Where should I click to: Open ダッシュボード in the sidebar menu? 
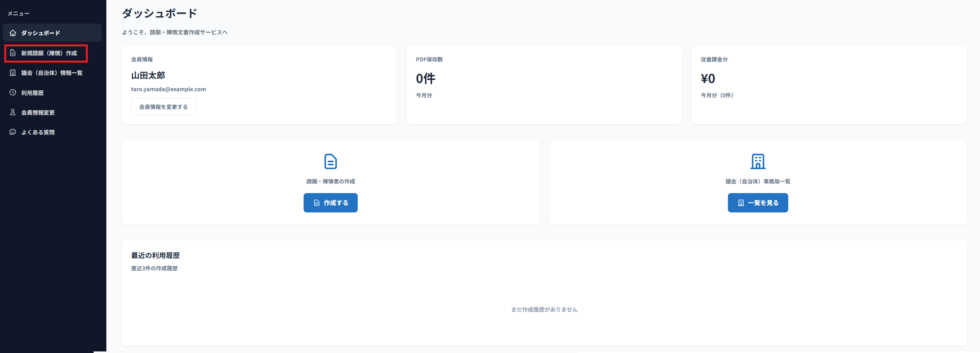click(41, 33)
